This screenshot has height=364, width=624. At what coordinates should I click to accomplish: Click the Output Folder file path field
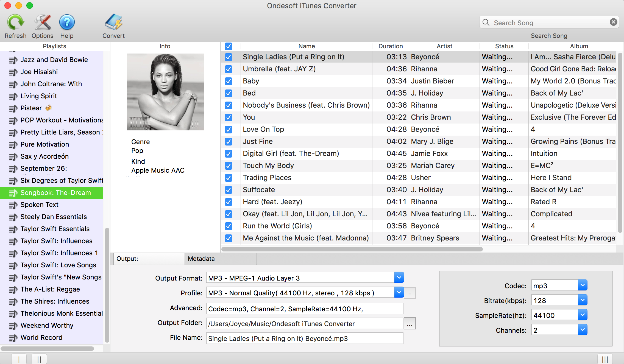coord(305,323)
